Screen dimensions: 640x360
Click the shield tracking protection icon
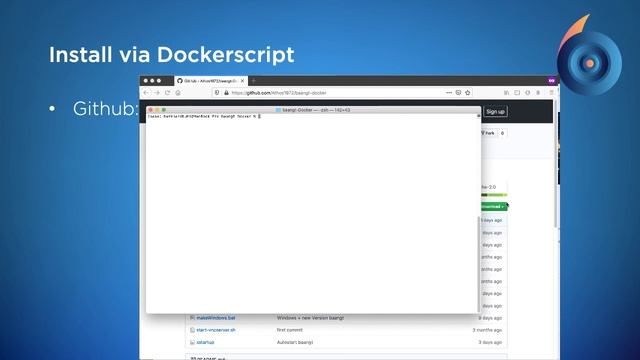(x=217, y=93)
